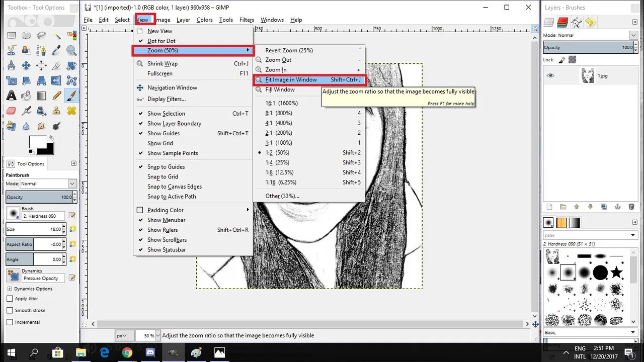Screen dimensions: 644x362
Task: Pick the Blend gradient tool
Action: coord(41,96)
